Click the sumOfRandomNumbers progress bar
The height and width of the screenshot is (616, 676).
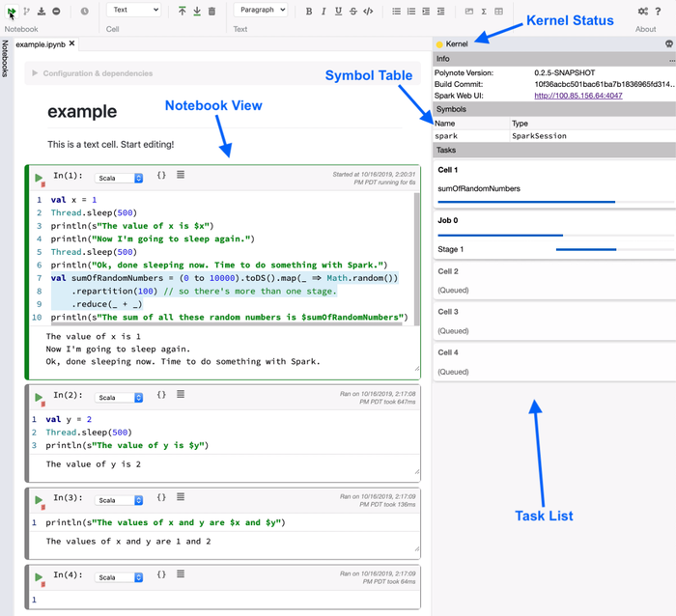(x=526, y=202)
